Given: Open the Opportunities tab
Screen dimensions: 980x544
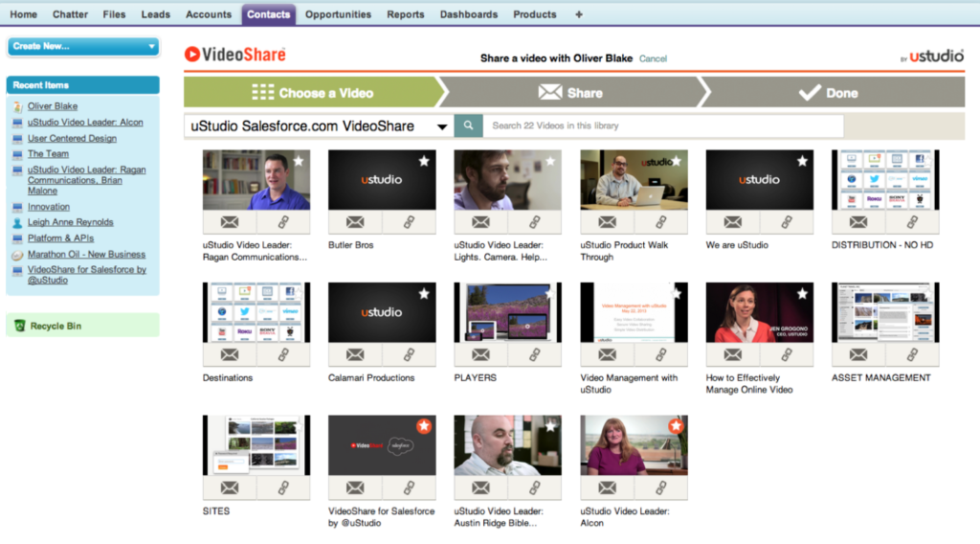Looking at the screenshot, I should [338, 14].
